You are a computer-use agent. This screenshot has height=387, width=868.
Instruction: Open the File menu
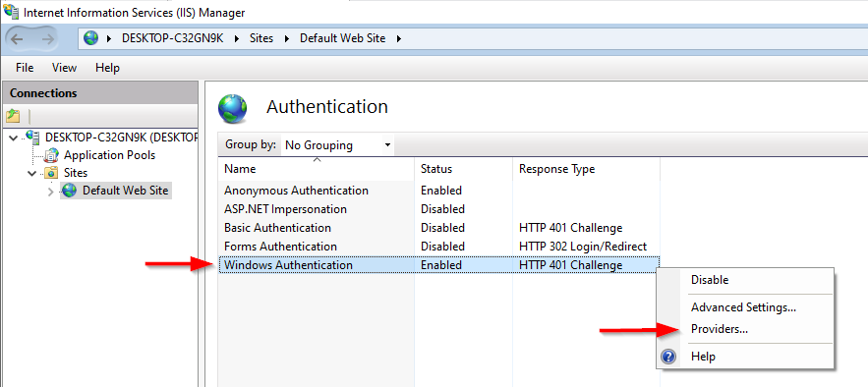tap(25, 68)
